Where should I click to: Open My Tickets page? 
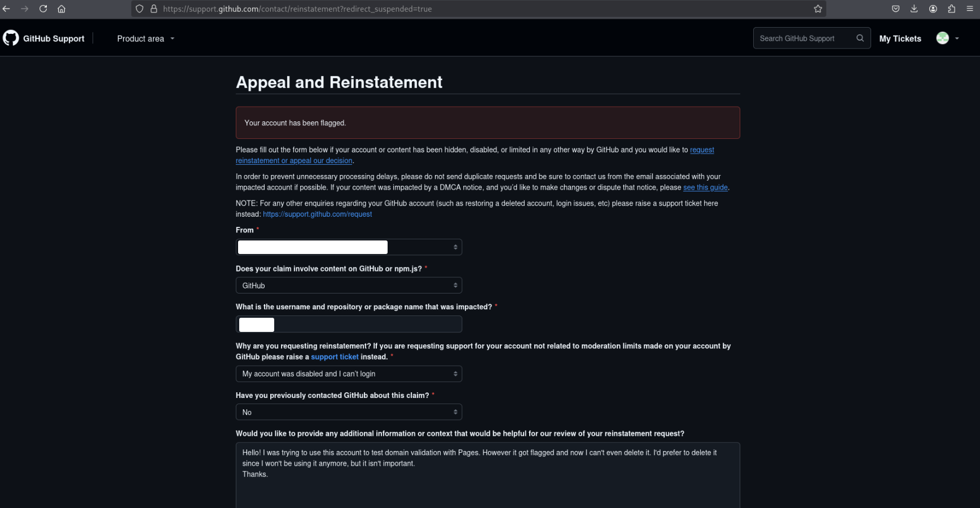click(x=900, y=38)
